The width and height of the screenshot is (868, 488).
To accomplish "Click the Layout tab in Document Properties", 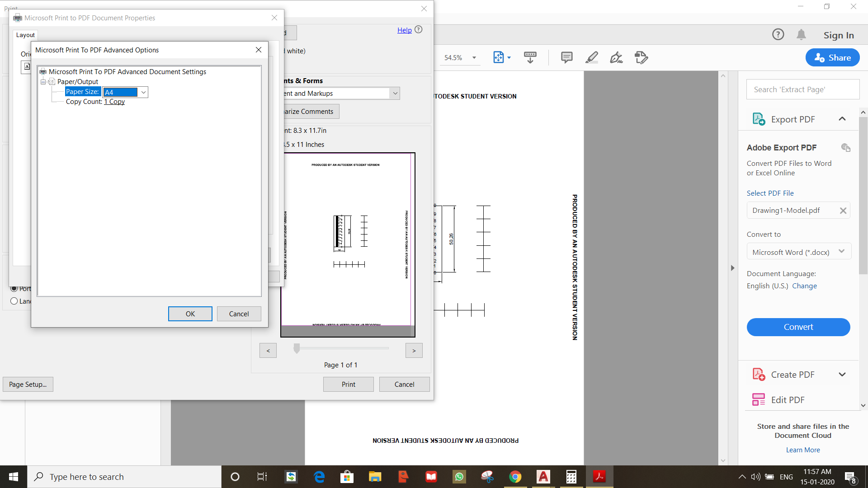I will (x=24, y=34).
